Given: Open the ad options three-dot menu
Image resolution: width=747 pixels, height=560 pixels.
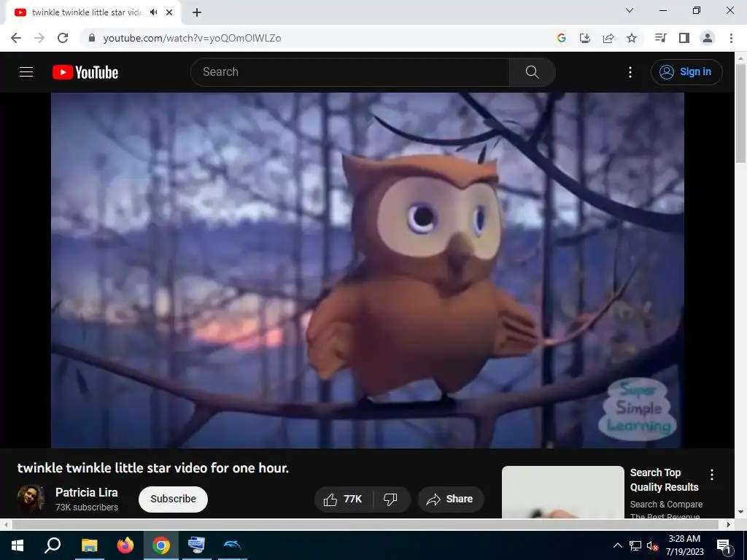Looking at the screenshot, I should pyautogui.click(x=712, y=474).
